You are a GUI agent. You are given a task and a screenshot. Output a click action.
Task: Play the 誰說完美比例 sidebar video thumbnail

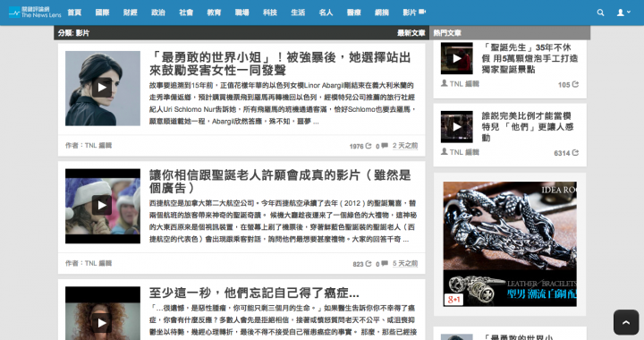tap(457, 127)
